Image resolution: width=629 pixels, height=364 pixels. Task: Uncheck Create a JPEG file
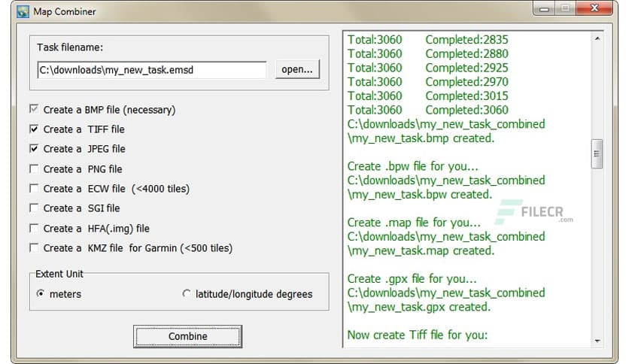pyautogui.click(x=34, y=149)
